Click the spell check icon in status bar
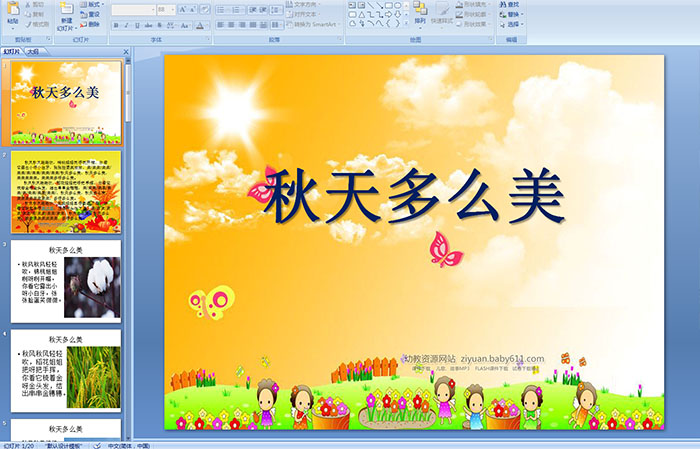Screen dimensions: 700x449 97,445
